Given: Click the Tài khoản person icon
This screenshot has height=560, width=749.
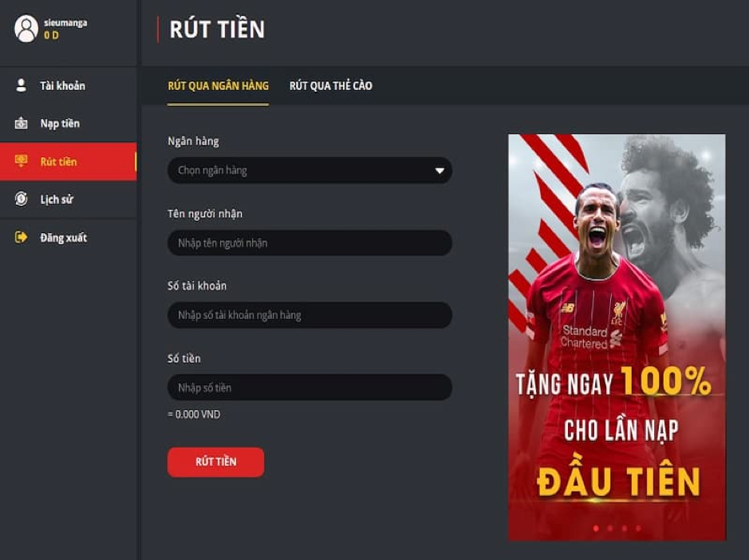Looking at the screenshot, I should tap(21, 85).
